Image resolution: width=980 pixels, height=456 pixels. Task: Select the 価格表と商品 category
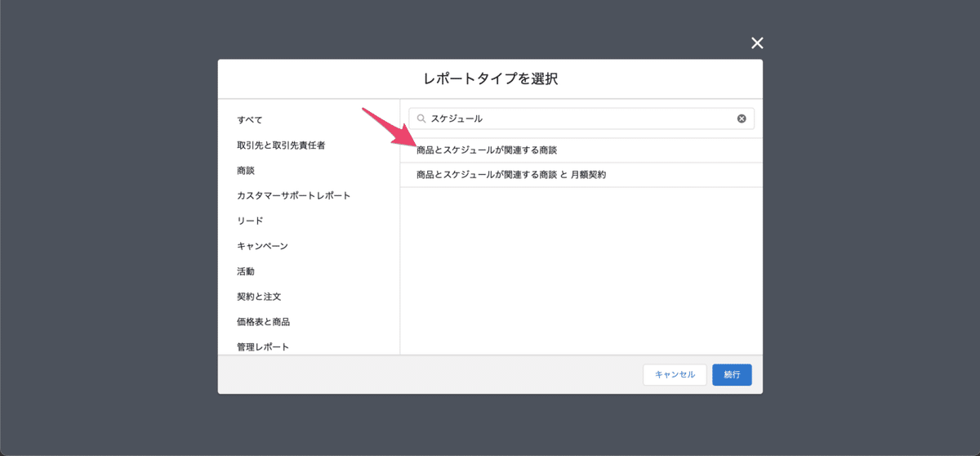click(x=263, y=322)
